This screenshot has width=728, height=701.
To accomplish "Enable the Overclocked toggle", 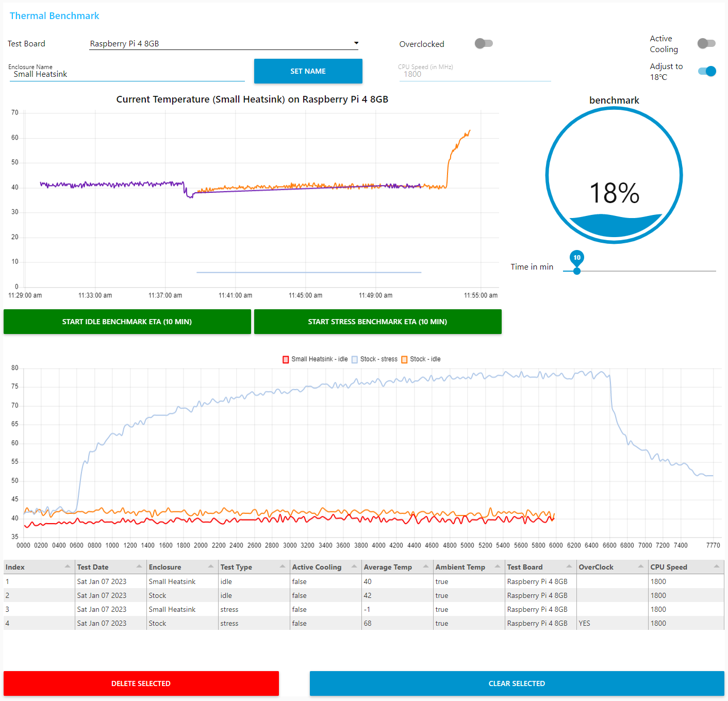I will [484, 43].
